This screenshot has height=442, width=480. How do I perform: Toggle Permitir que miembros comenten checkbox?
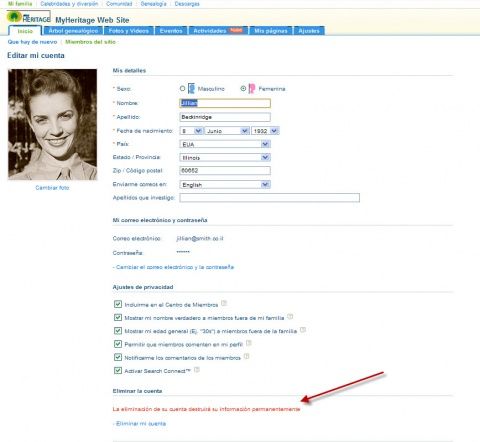pyautogui.click(x=118, y=344)
